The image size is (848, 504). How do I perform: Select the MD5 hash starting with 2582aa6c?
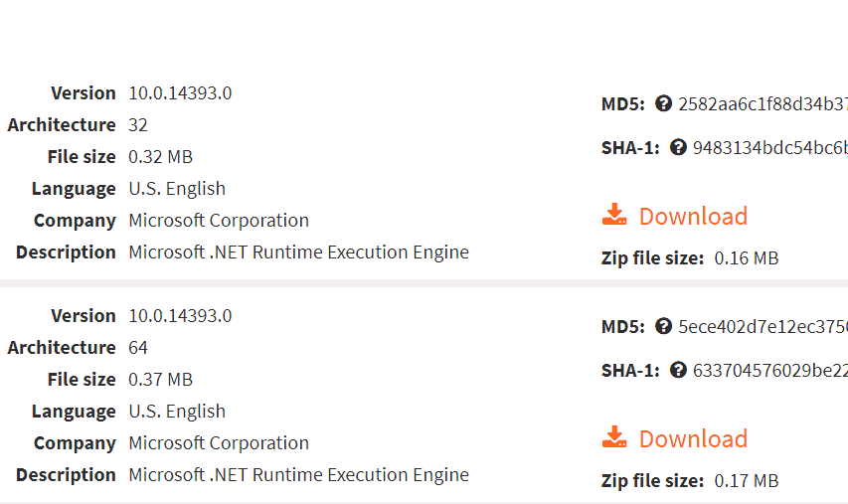(763, 103)
